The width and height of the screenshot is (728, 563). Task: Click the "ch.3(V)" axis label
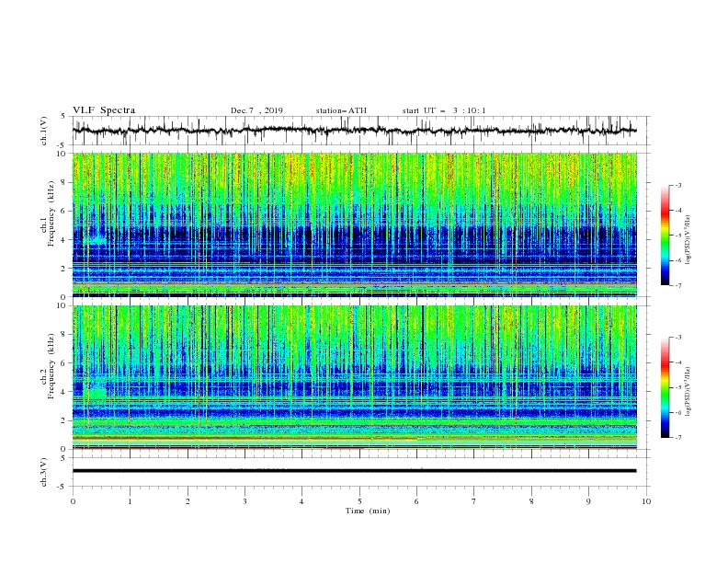[x=44, y=472]
